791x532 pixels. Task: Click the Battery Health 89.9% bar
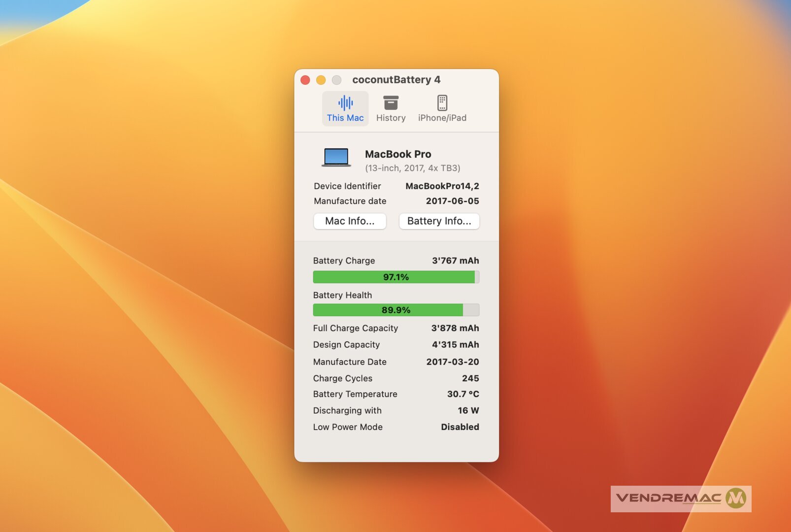pos(396,310)
